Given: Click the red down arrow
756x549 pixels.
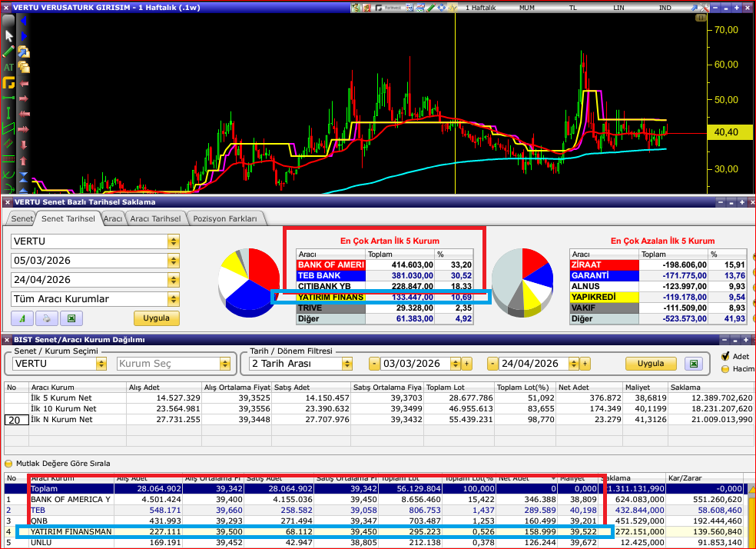Looking at the screenshot, I should point(24,145).
